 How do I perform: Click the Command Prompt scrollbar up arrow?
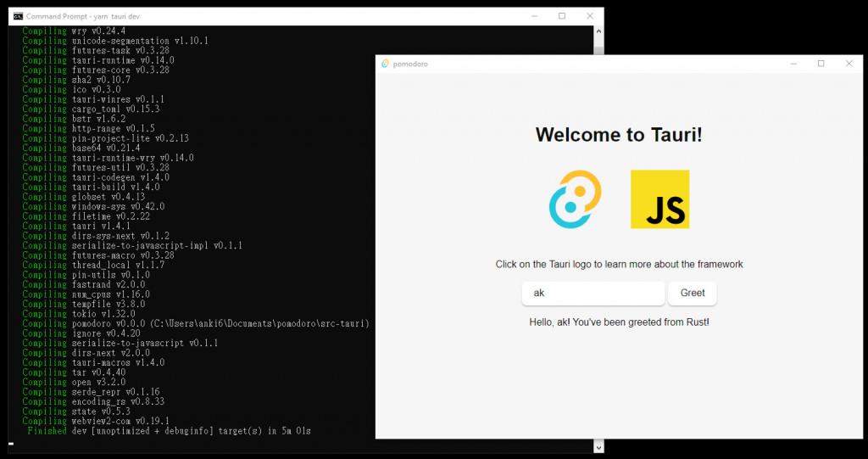(598, 31)
